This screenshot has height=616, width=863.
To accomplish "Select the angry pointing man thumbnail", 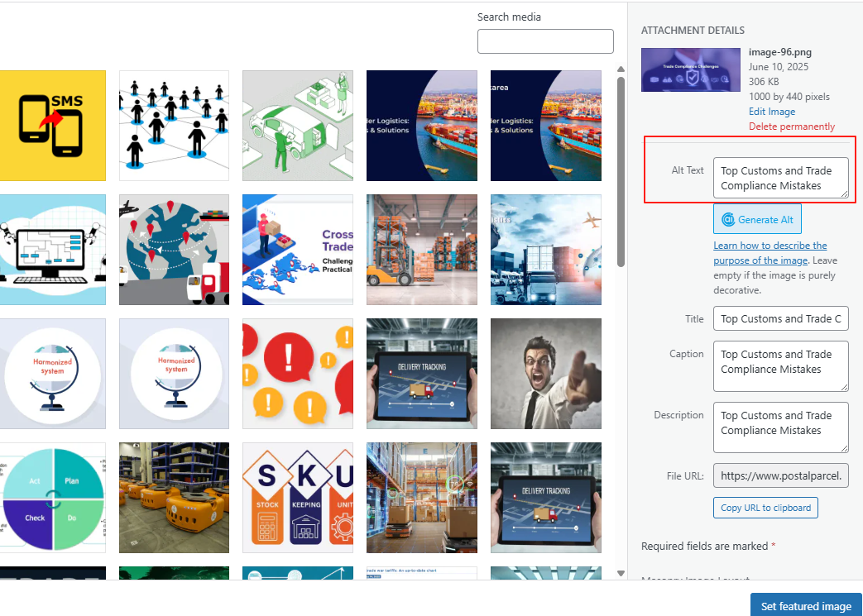I will [x=545, y=374].
